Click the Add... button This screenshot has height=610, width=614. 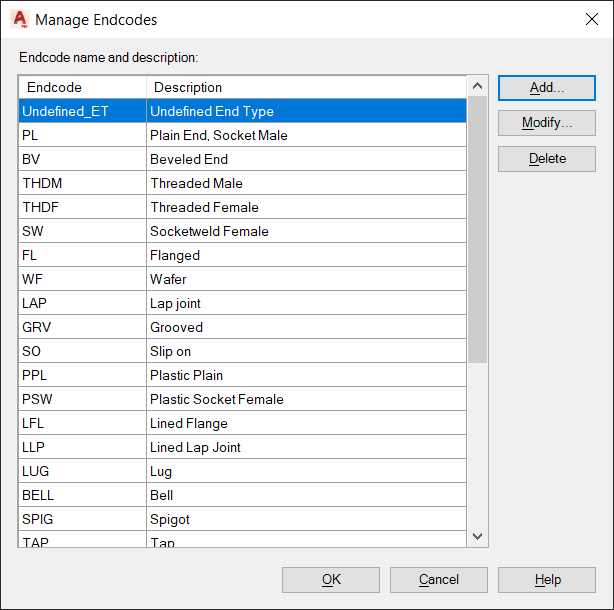546,88
